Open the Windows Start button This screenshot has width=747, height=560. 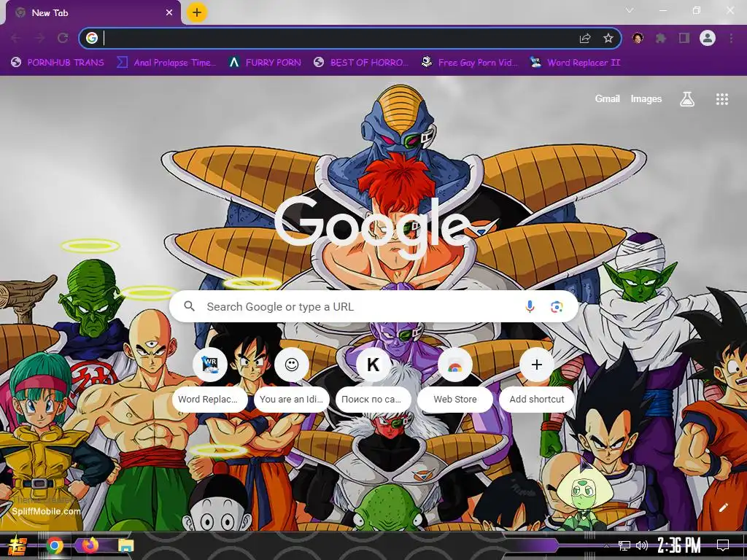[17, 545]
